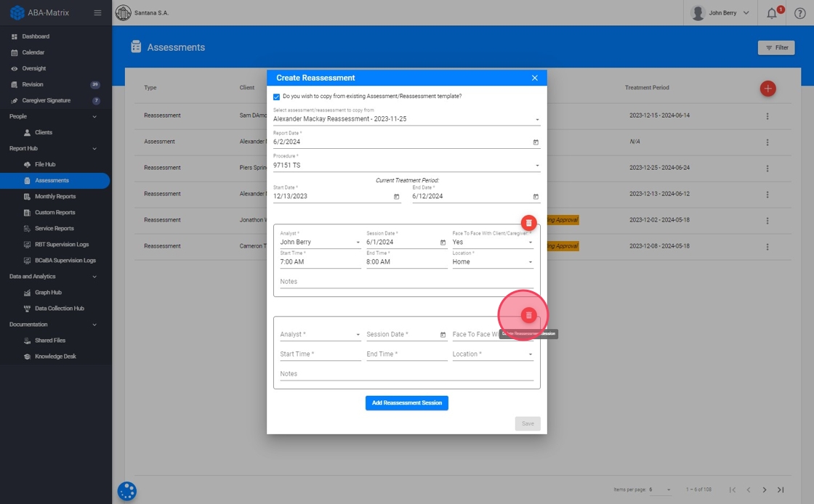Open Monthly Reports in sidebar
The width and height of the screenshot is (814, 504).
pos(55,197)
